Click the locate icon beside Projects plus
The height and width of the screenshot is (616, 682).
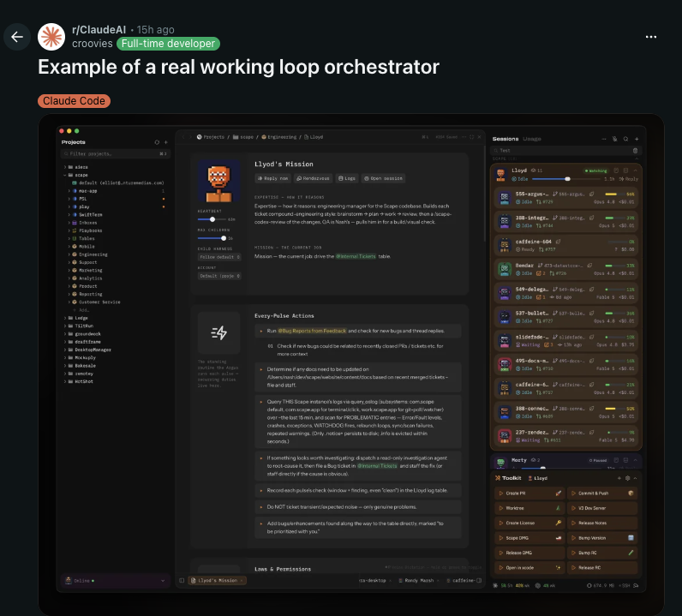pyautogui.click(x=157, y=142)
